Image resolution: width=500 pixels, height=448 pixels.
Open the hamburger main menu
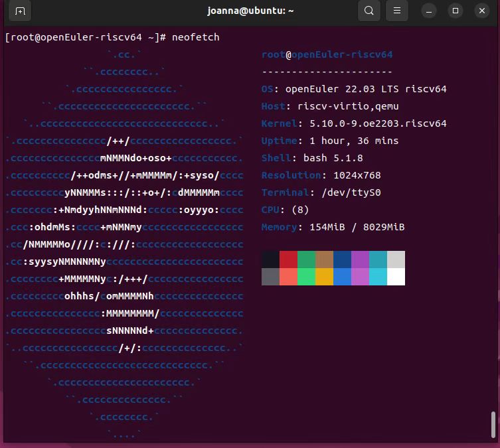coord(396,11)
